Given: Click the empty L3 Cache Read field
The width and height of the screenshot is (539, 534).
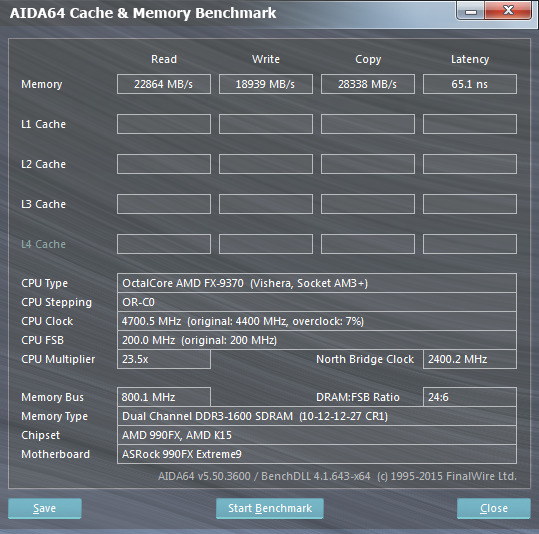Looking at the screenshot, I should click(164, 204).
